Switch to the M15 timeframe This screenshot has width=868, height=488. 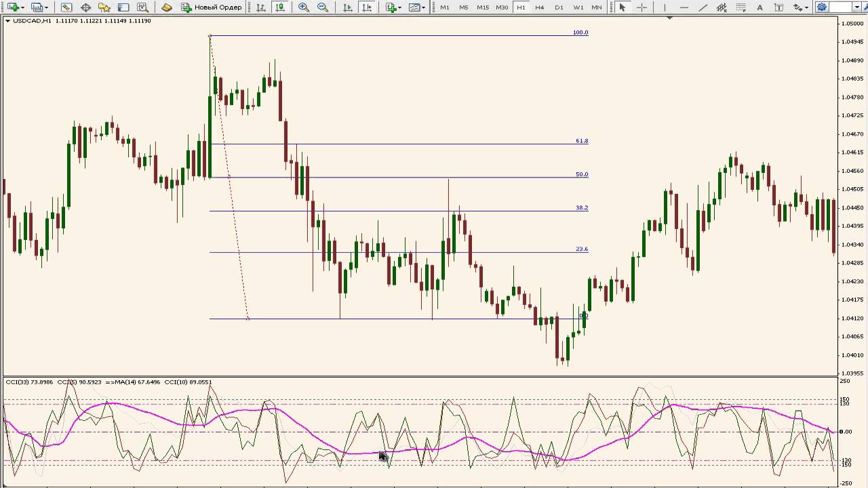tap(483, 7)
